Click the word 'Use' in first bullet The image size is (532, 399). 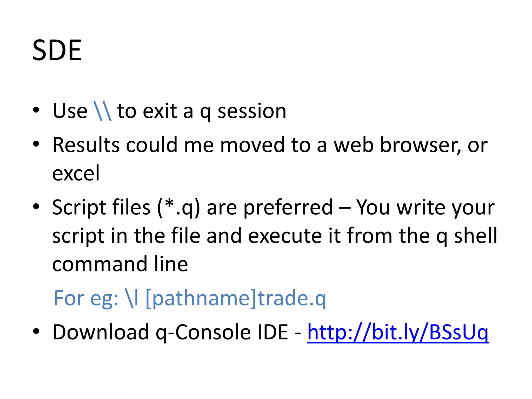coord(70,111)
